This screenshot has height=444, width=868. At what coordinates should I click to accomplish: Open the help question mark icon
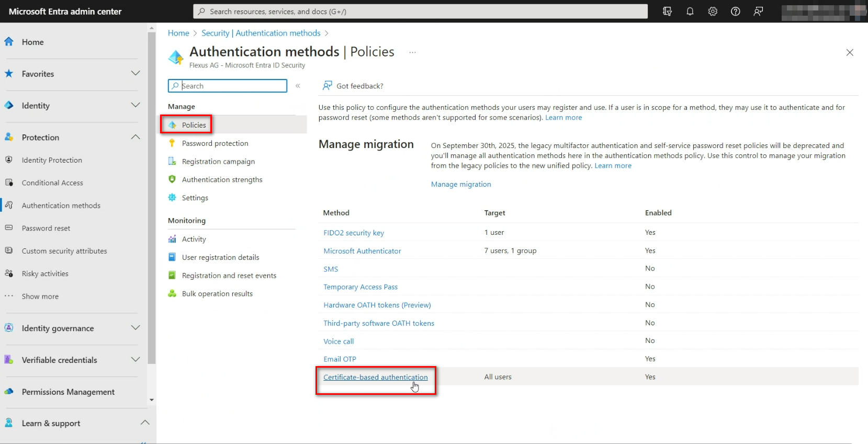(736, 12)
